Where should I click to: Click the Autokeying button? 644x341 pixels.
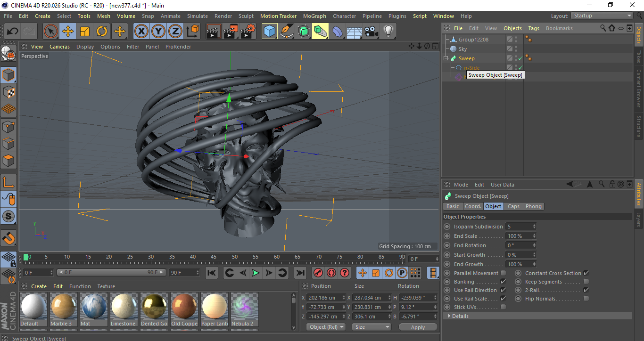coord(331,273)
